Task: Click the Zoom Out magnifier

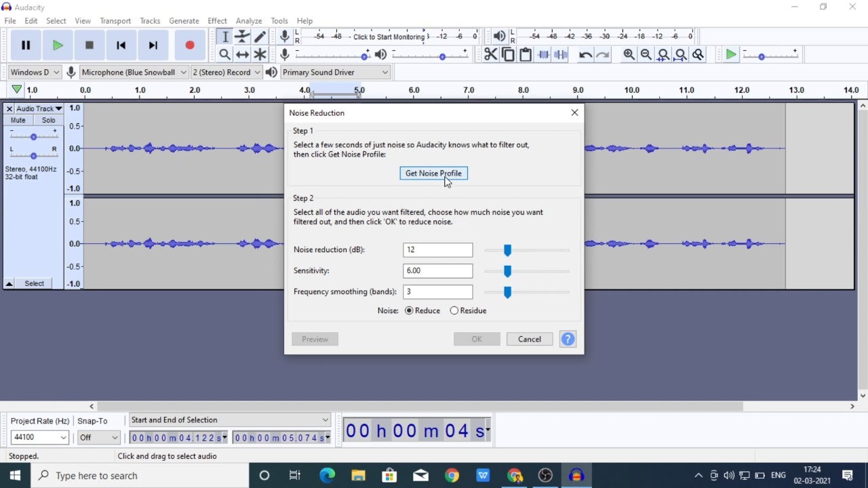Action: [x=646, y=55]
